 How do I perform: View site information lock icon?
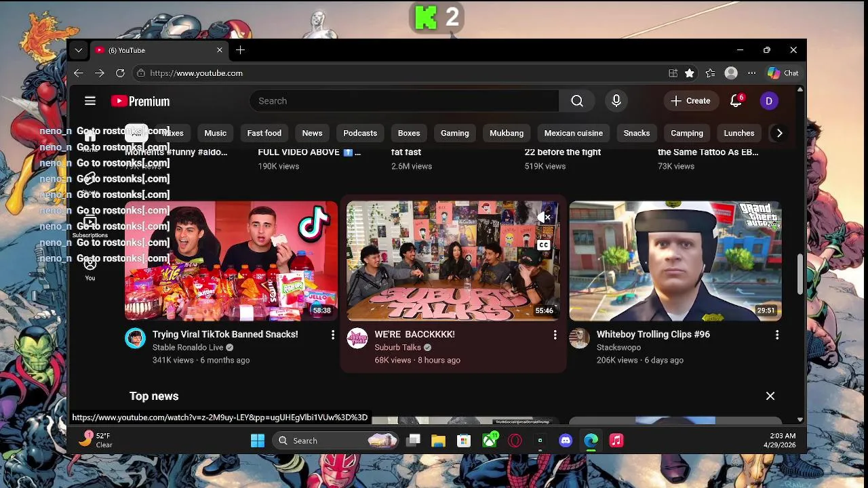coord(141,73)
